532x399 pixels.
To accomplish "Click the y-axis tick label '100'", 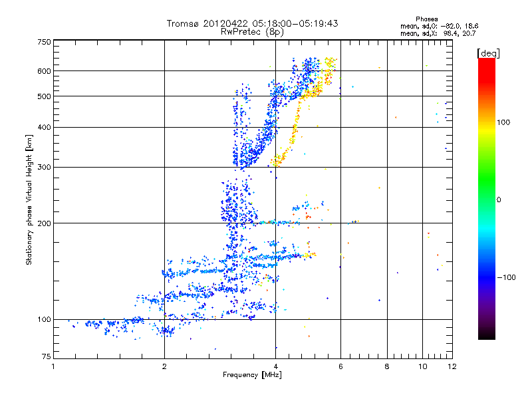I will (44, 319).
